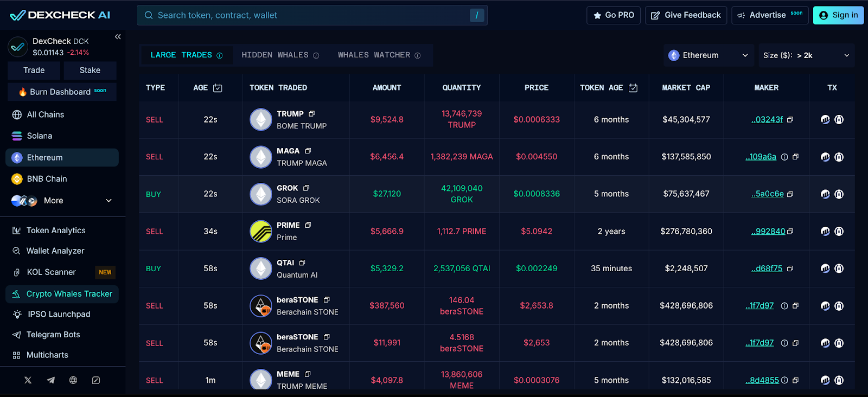Click the Sign in button
The image size is (868, 397).
click(838, 15)
